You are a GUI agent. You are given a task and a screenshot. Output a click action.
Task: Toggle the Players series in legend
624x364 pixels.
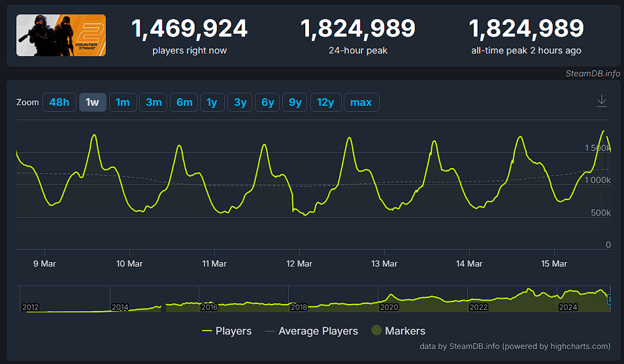point(227,331)
